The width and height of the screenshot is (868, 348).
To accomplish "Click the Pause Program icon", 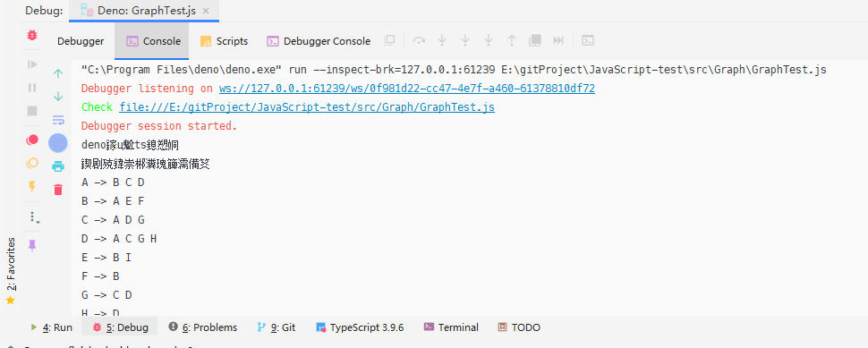I will point(32,88).
